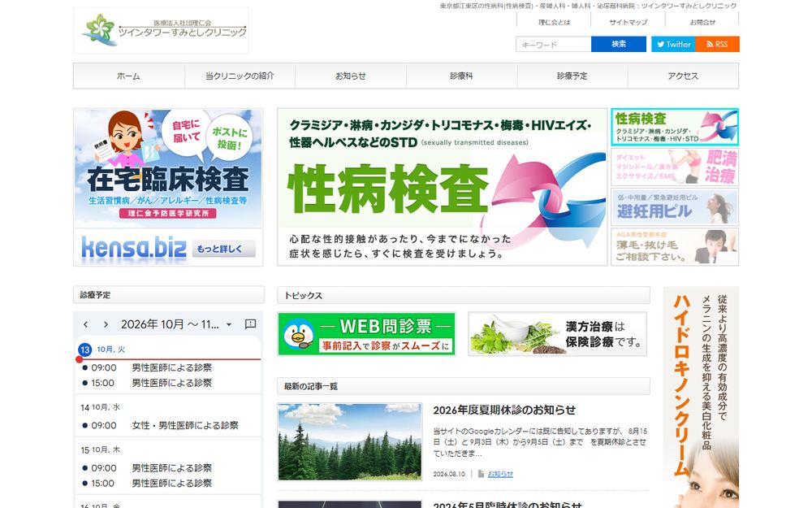Open 理仁会とは link
812x508 pixels.
tap(554, 22)
